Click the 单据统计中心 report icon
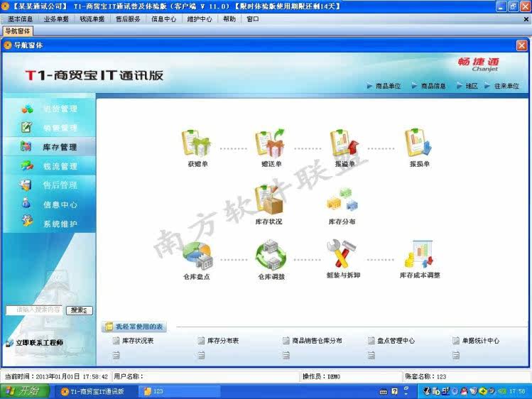532x399 pixels. tap(456, 340)
